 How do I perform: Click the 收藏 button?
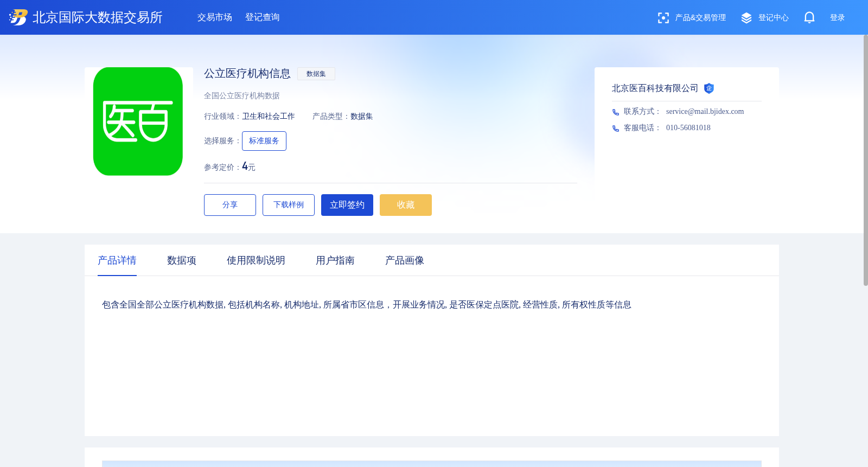(406, 205)
